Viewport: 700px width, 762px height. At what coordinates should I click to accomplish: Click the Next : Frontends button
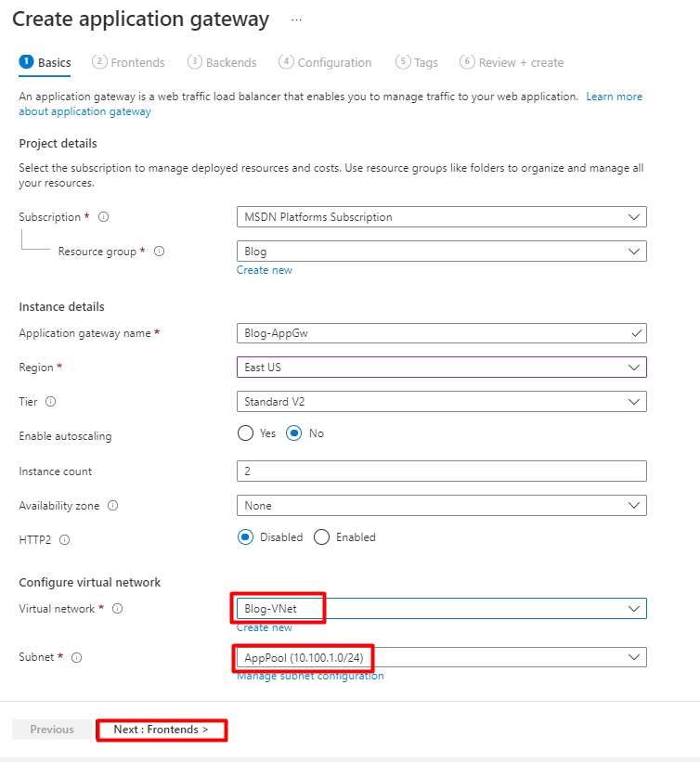click(x=162, y=730)
